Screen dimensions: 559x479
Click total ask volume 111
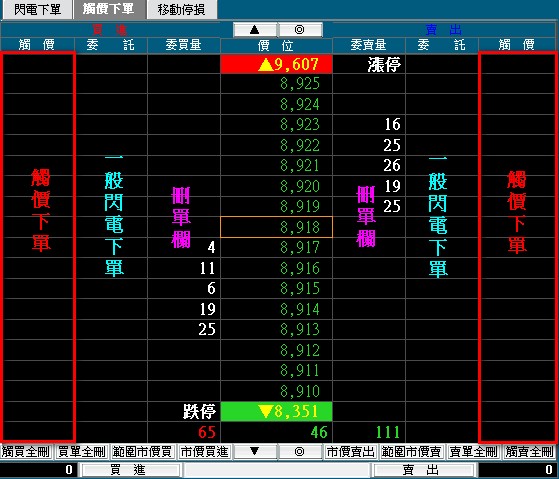pos(388,432)
